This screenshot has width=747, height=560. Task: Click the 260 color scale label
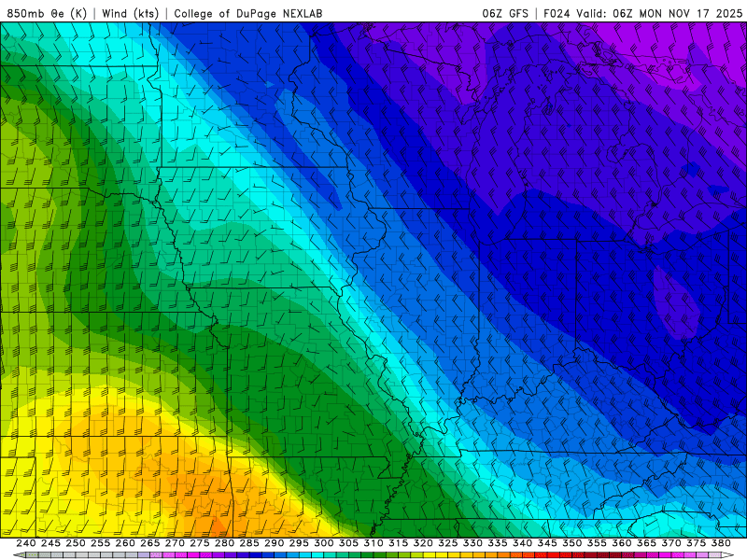coord(125,543)
